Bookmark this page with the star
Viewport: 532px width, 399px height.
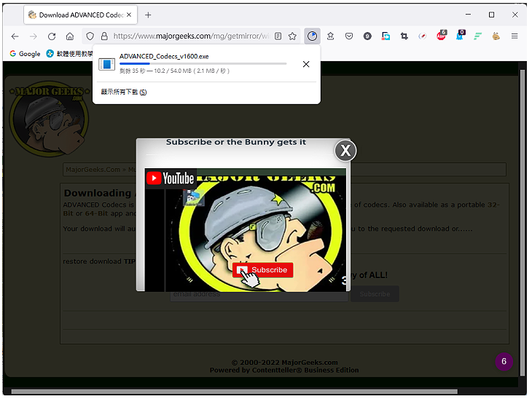pyautogui.click(x=292, y=36)
